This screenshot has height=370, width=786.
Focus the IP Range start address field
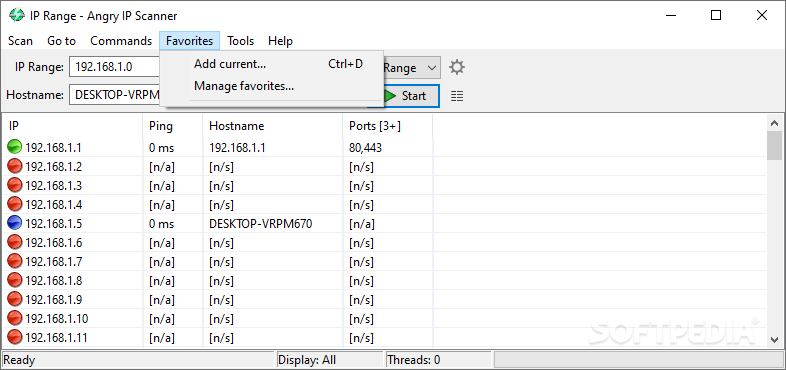[114, 67]
